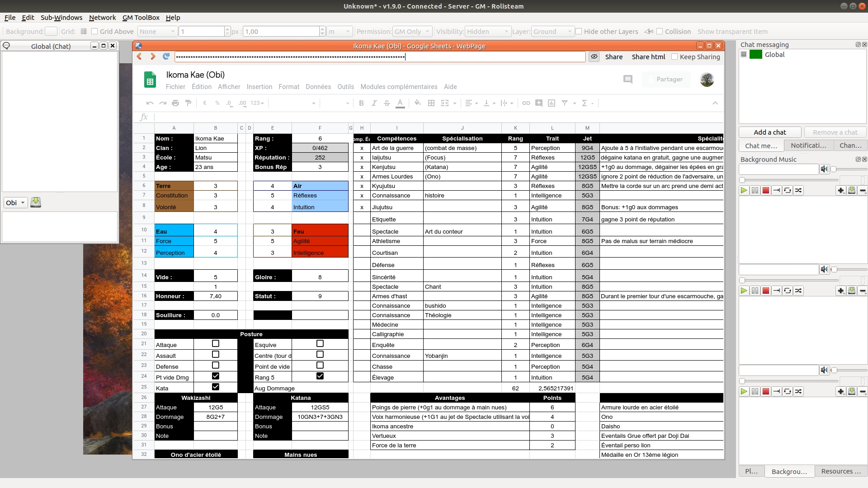
Task: Stop the first background music player
Action: [x=766, y=190]
